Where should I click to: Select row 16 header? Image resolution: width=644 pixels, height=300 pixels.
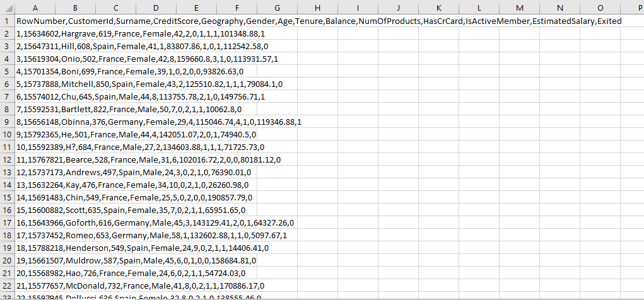8,210
